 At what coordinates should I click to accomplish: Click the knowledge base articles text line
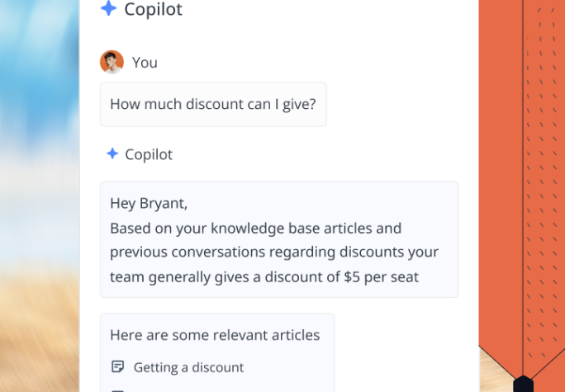tap(255, 228)
